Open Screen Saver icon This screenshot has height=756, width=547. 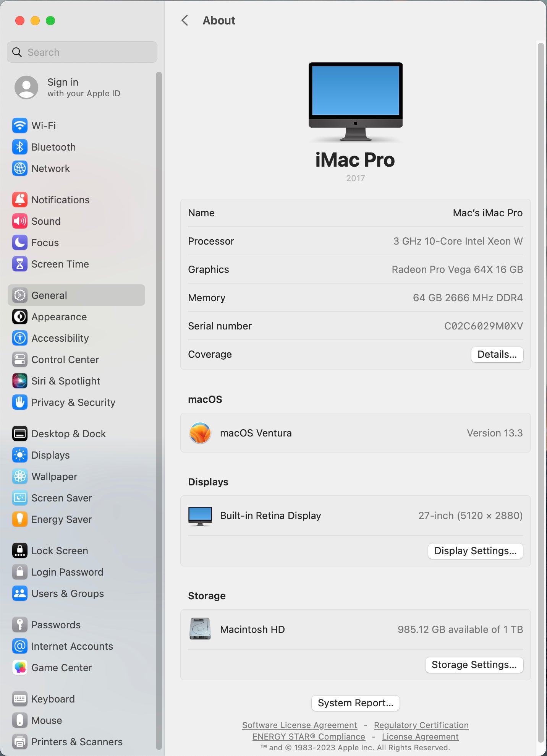coord(20,498)
